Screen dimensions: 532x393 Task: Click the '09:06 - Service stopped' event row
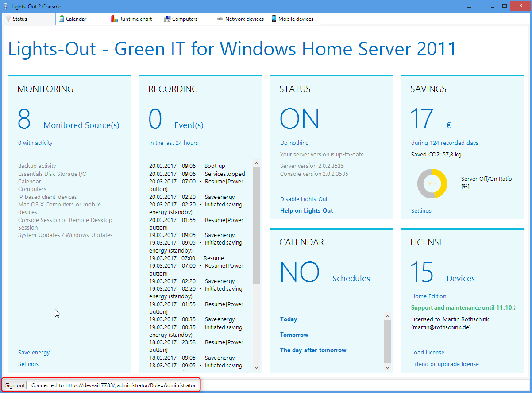click(x=197, y=174)
